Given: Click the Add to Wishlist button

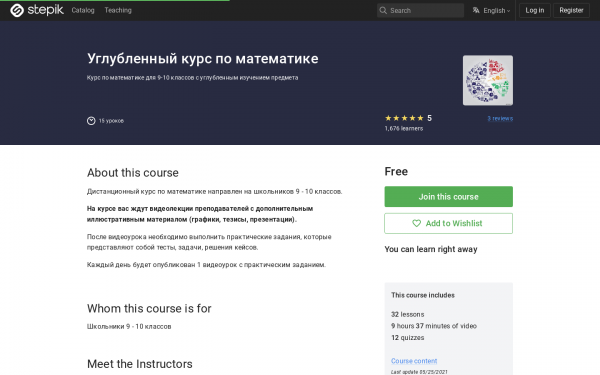Looking at the screenshot, I should 448,223.
